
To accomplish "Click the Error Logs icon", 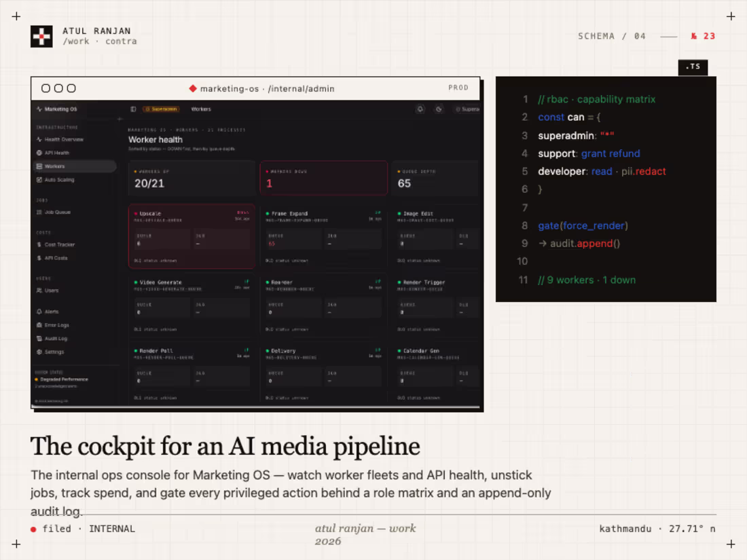I will tap(39, 324).
